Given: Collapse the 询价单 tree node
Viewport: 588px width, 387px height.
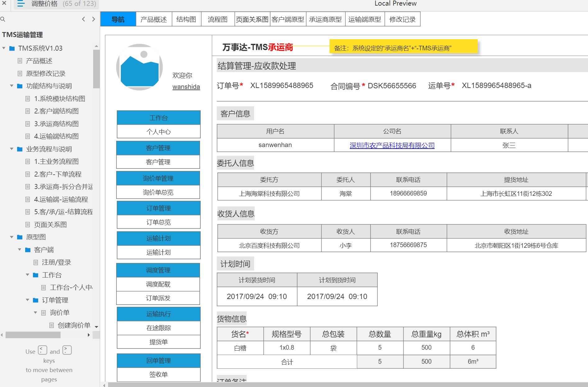Looking at the screenshot, I should [36, 313].
